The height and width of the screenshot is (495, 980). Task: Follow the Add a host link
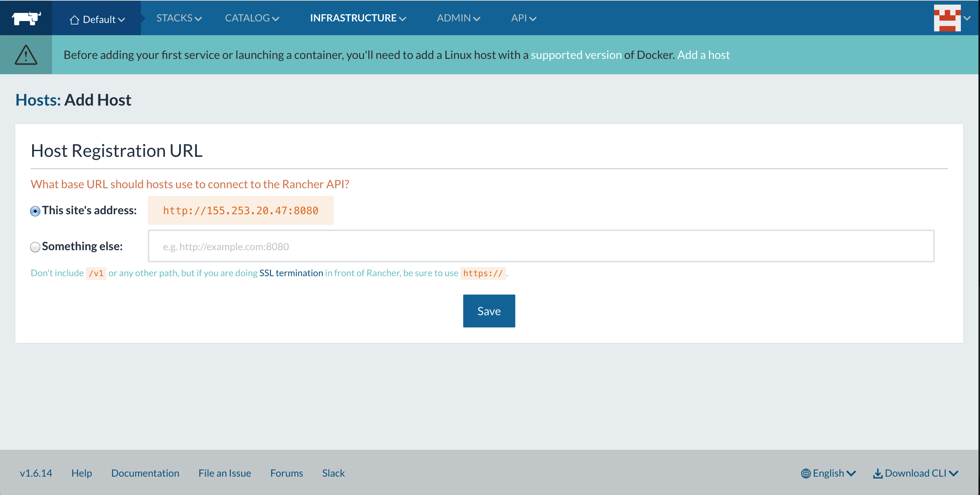coord(704,55)
